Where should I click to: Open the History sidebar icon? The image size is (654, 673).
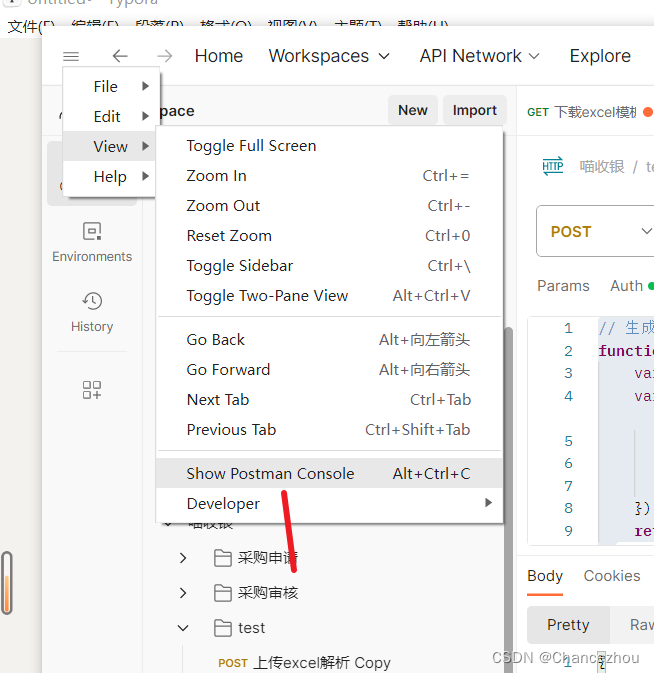click(92, 312)
